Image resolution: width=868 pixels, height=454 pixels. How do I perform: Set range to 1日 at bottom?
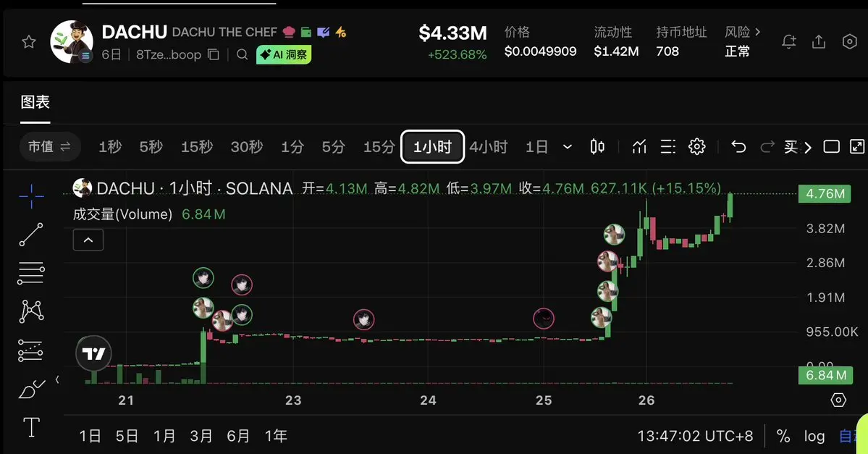pyautogui.click(x=90, y=437)
